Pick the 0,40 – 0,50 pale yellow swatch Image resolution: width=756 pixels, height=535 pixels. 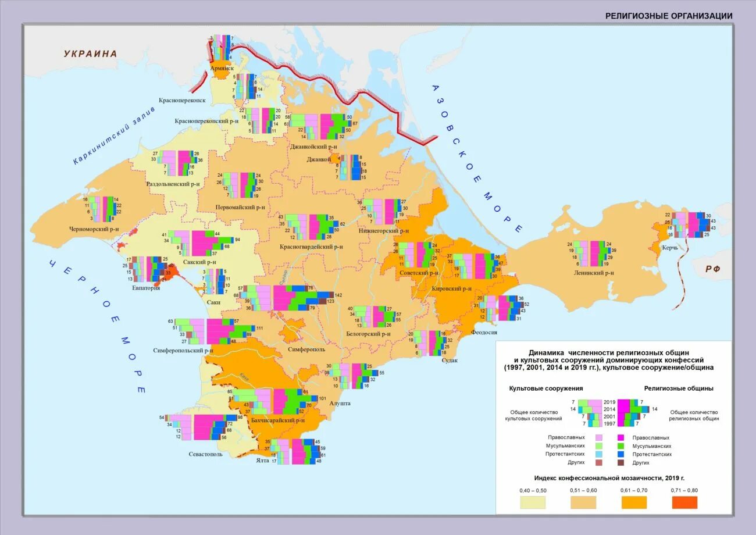tap(532, 503)
